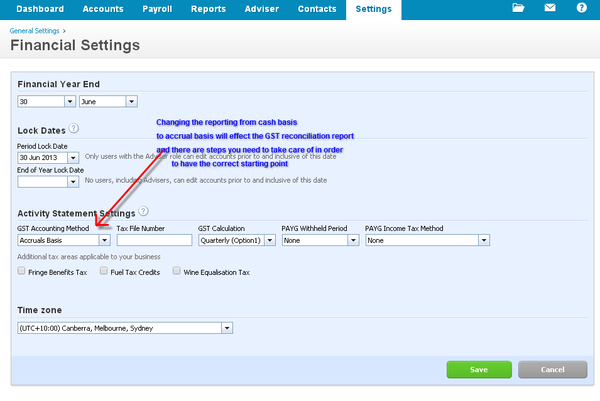This screenshot has width=600, height=401.
Task: Click the help question mark icon in header
Action: click(x=581, y=8)
